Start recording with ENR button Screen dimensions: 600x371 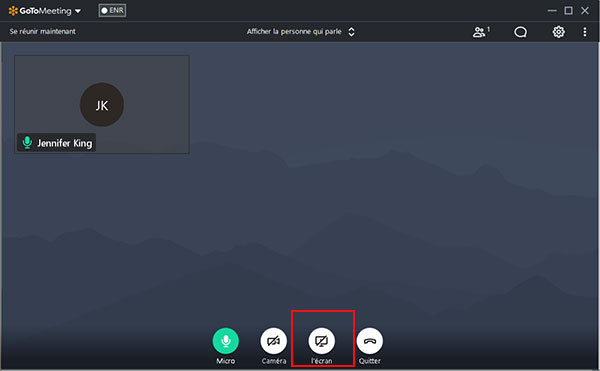point(112,10)
